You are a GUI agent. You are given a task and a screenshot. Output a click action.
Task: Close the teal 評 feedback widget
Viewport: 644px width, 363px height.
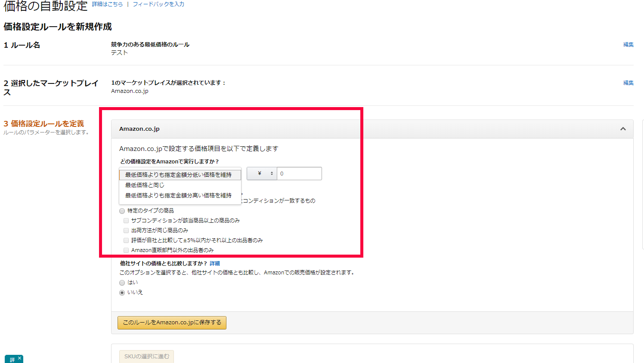click(19, 358)
